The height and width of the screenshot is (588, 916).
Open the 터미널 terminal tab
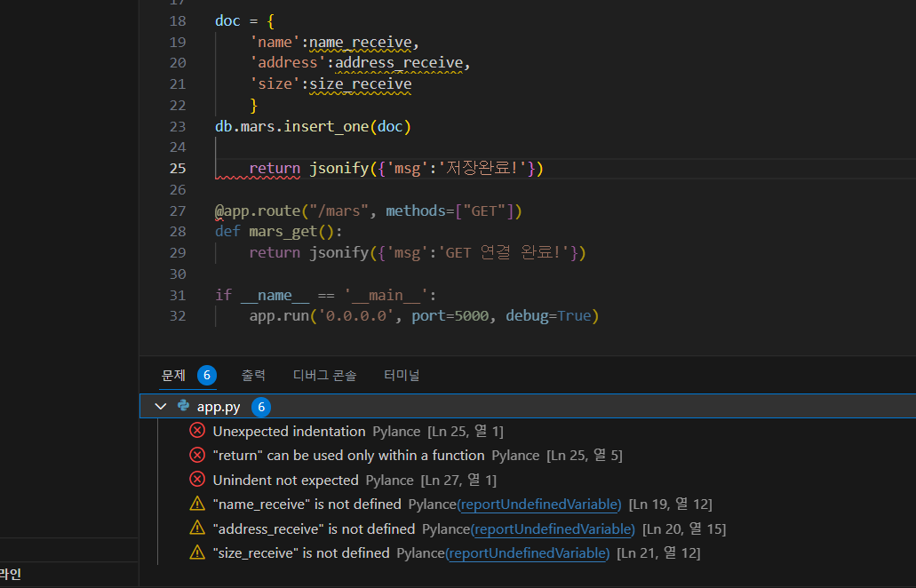click(402, 376)
